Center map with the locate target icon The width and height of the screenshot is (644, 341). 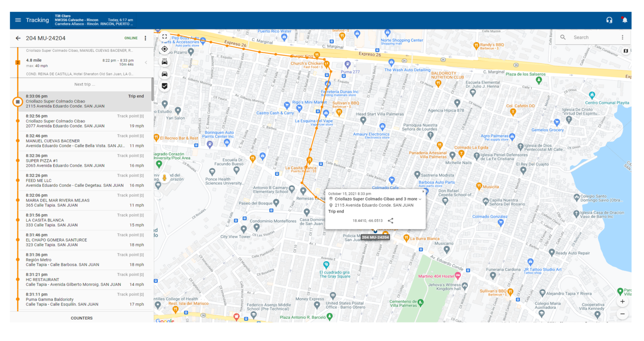tap(165, 49)
